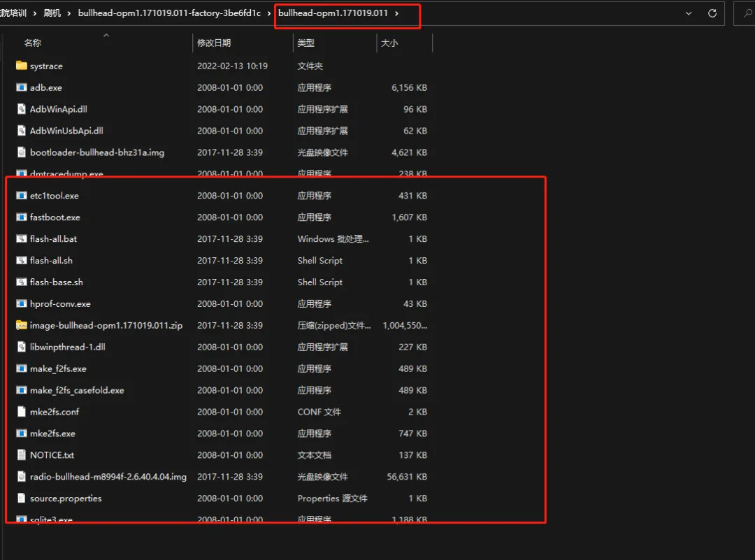This screenshot has height=560, width=755.
Task: Expand chevron after bullhead-opm1.171019.011 breadcrumb
Action: (x=397, y=13)
